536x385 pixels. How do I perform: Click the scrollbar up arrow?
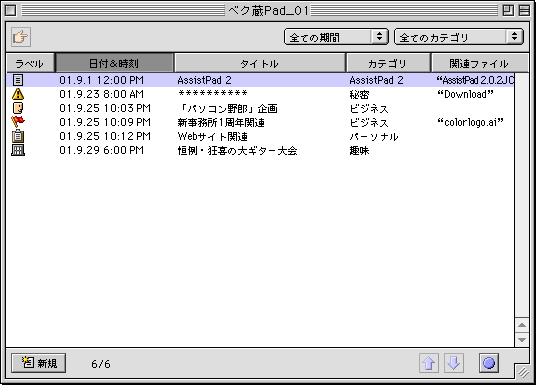tap(522, 325)
